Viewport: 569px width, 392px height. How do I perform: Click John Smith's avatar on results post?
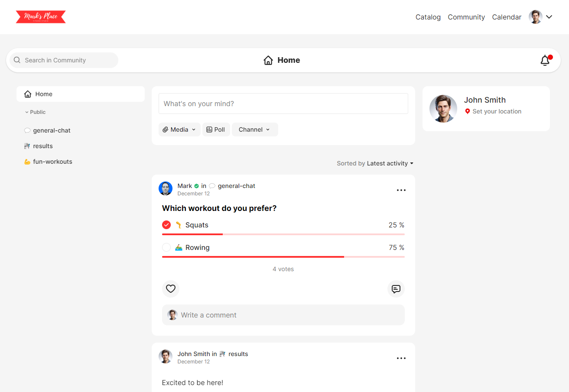pyautogui.click(x=166, y=356)
